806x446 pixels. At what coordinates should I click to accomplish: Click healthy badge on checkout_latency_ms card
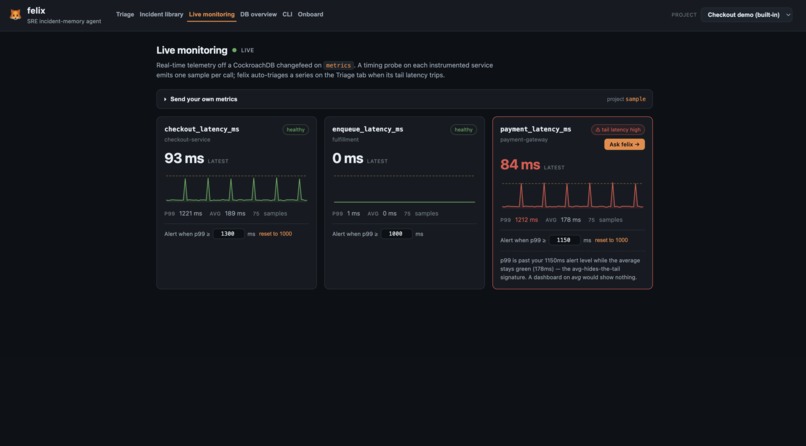296,130
